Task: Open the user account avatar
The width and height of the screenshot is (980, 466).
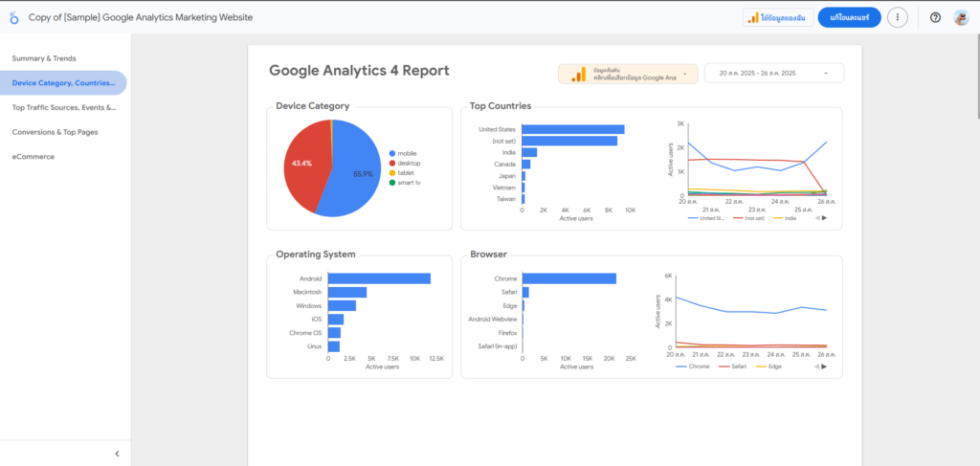Action: 961,17
